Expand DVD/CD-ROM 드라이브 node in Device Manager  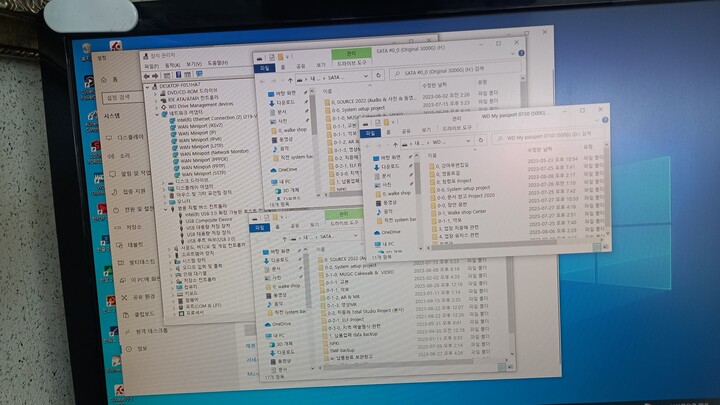pos(155,93)
